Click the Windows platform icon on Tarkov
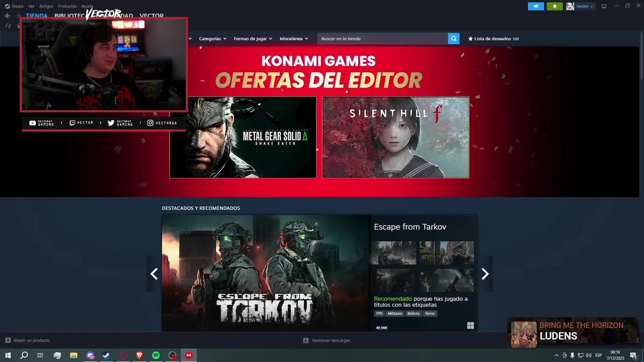The height and width of the screenshot is (362, 644). (x=470, y=326)
